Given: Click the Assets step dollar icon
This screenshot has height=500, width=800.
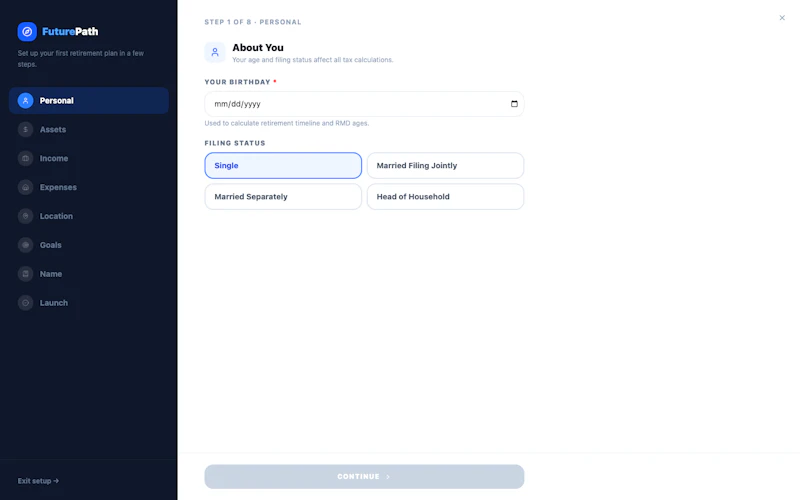Looking at the screenshot, I should 26,130.
